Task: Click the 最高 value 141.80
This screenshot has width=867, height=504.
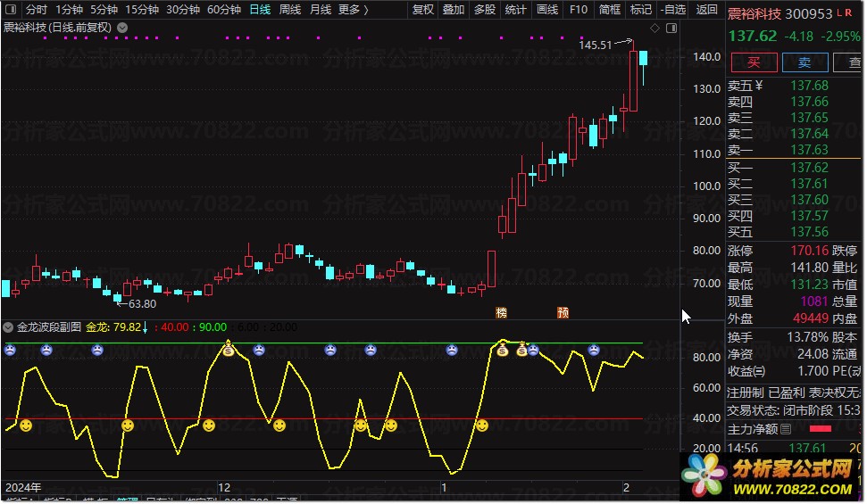Action: tap(810, 268)
